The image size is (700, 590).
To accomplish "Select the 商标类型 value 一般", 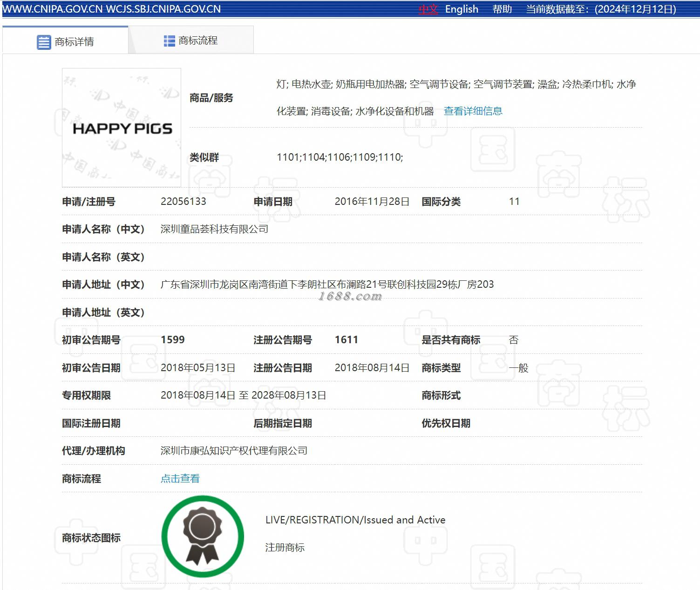I will click(519, 367).
